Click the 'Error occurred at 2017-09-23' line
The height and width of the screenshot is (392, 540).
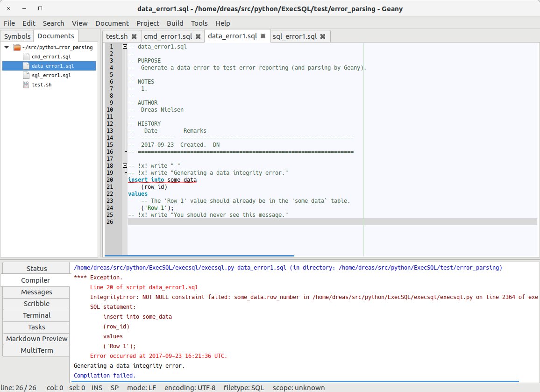click(x=158, y=356)
